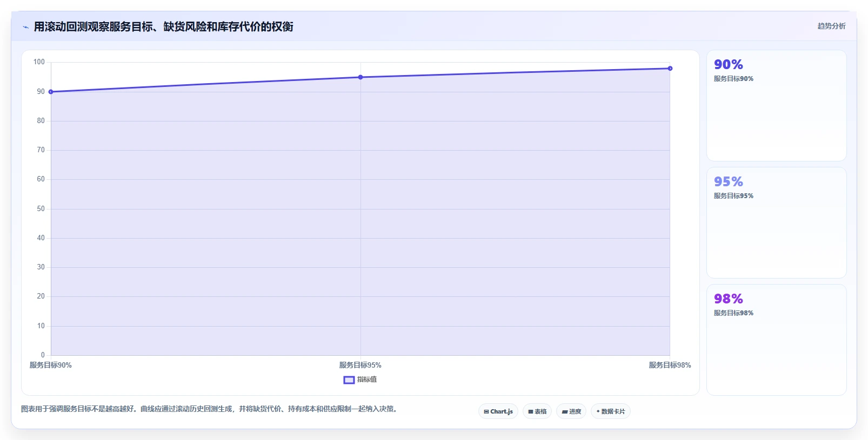Viewport: 868px width, 440px height.
Task: Click the card caption 服务目标90%
Action: (733, 79)
